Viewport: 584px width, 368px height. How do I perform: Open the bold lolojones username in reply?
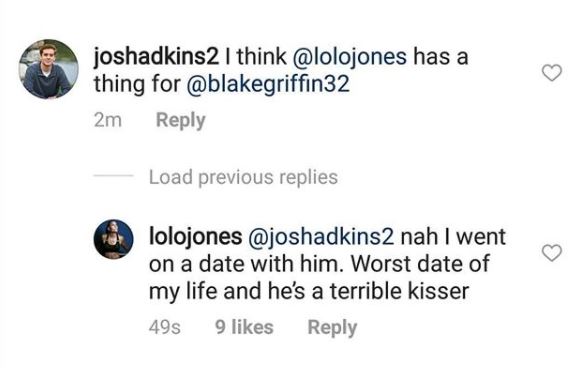click(x=196, y=237)
